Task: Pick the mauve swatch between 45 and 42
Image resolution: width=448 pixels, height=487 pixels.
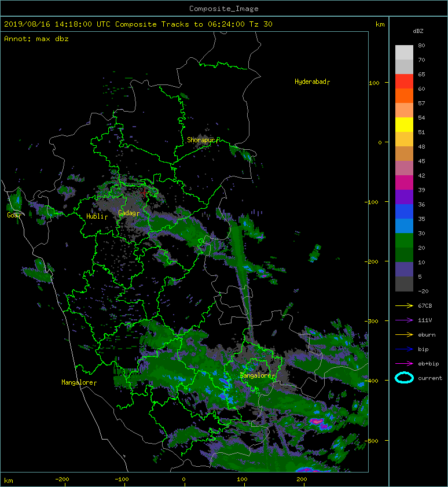Action: [x=404, y=168]
